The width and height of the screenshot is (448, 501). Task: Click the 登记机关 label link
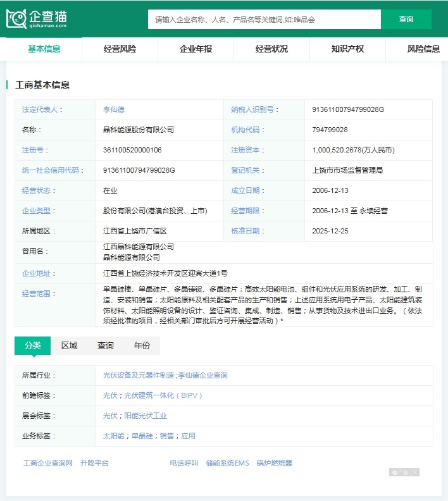[x=246, y=170]
